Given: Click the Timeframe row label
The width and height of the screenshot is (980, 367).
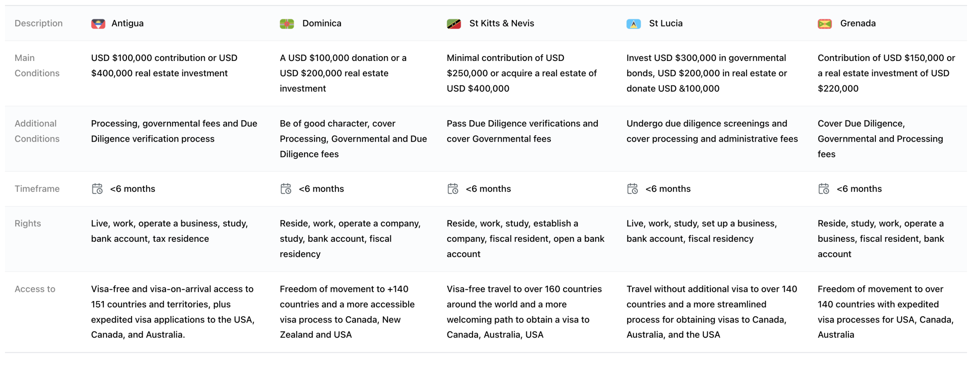Looking at the screenshot, I should (37, 188).
